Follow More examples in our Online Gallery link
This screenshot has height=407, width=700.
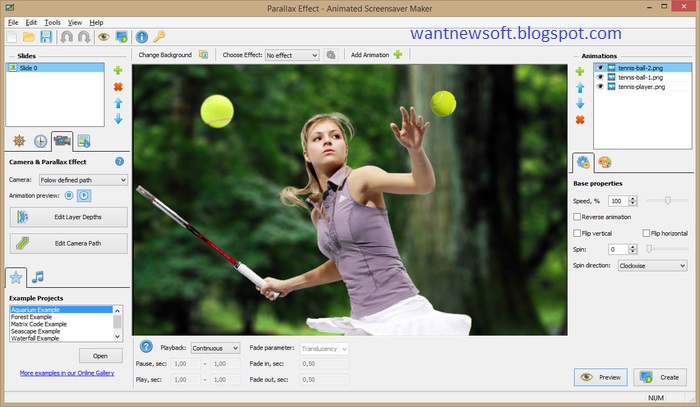click(67, 373)
